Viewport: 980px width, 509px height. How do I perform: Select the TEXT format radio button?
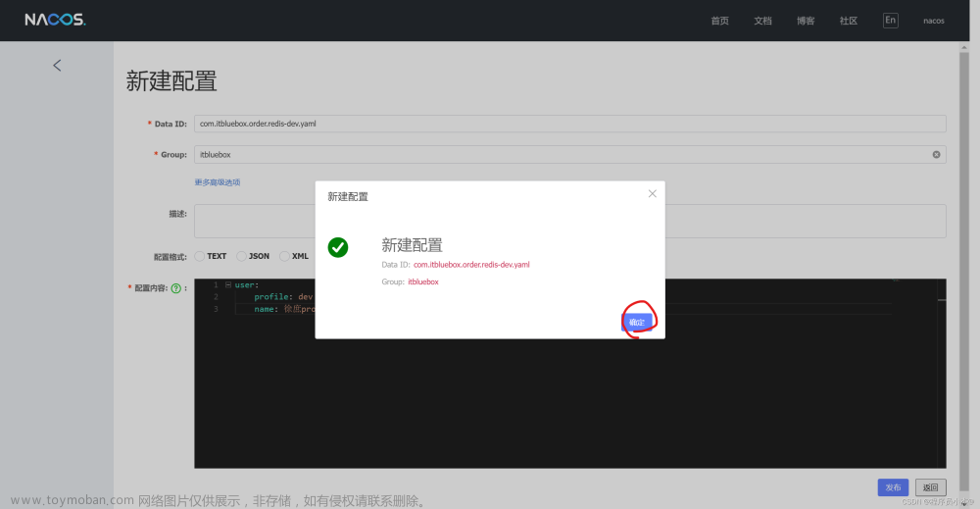[x=199, y=256]
